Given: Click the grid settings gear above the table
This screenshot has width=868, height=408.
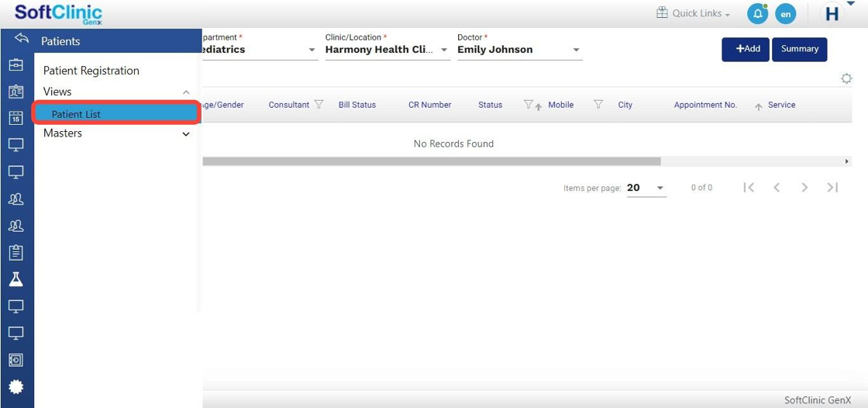Looking at the screenshot, I should (846, 78).
